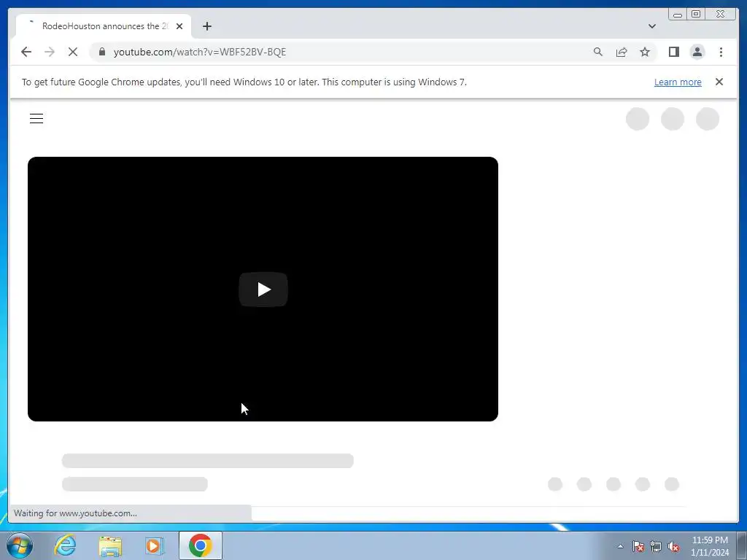Click the Chrome taskbar button
This screenshot has width=747, height=560.
click(x=200, y=545)
